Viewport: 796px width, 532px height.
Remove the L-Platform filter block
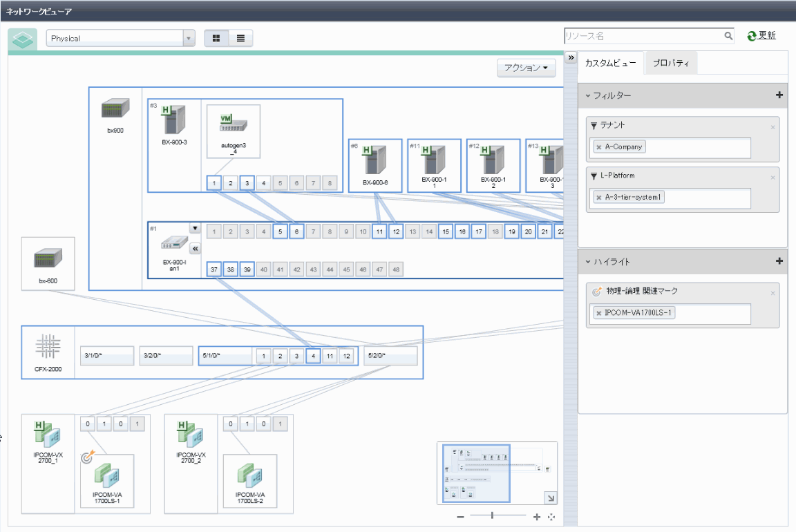coord(773,178)
